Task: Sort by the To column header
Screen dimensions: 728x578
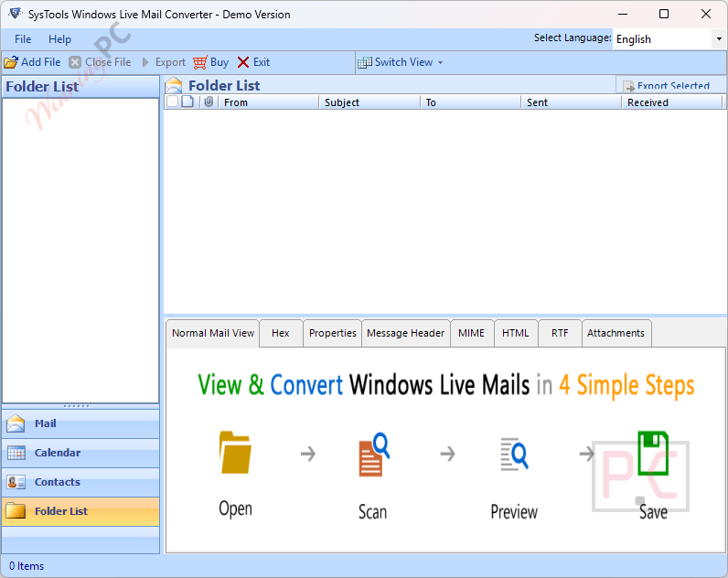Action: 470,102
